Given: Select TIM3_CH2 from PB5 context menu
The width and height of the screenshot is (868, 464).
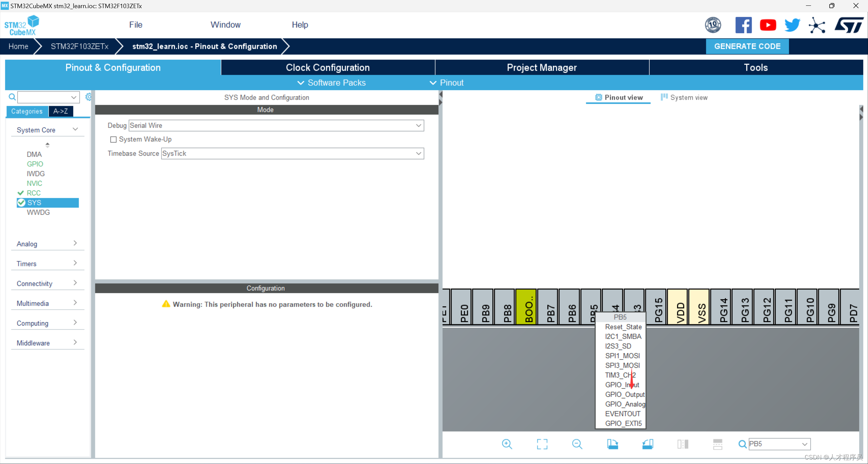Looking at the screenshot, I should tap(619, 375).
